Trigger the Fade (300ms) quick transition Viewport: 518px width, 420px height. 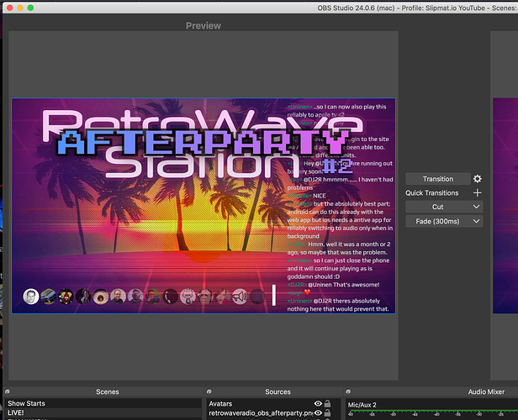tap(438, 221)
